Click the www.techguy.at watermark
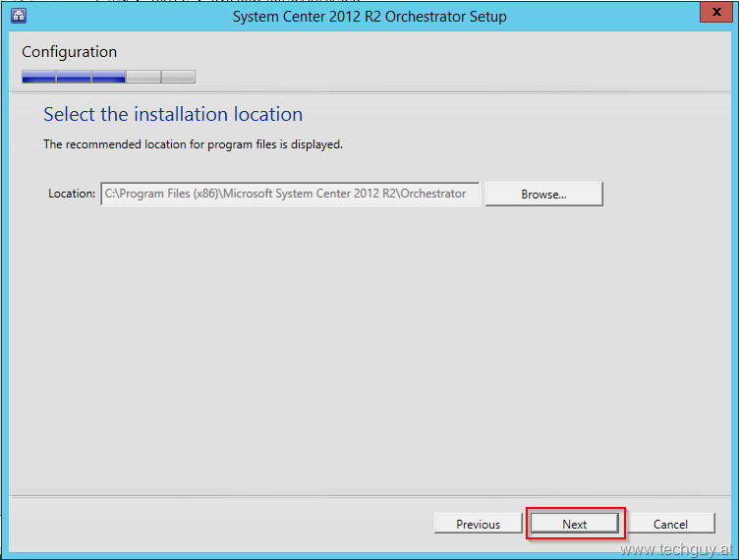This screenshot has height=560, width=739. 676,549
